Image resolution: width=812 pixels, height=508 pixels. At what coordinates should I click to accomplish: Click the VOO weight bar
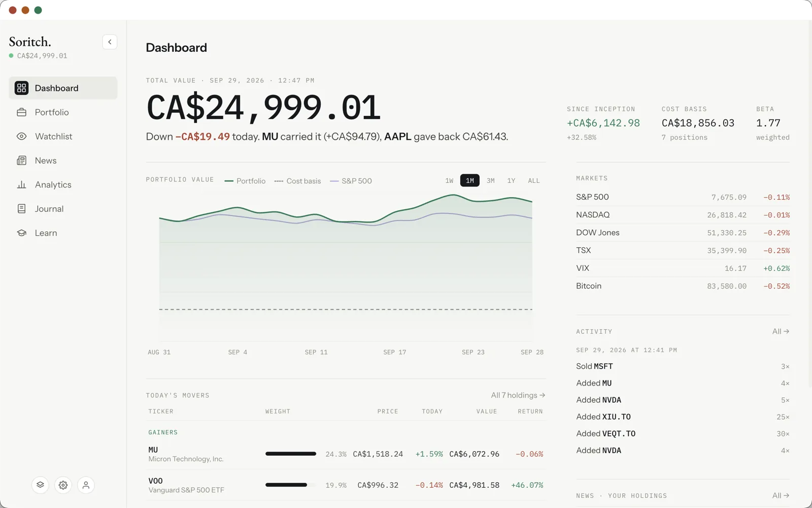coord(291,485)
